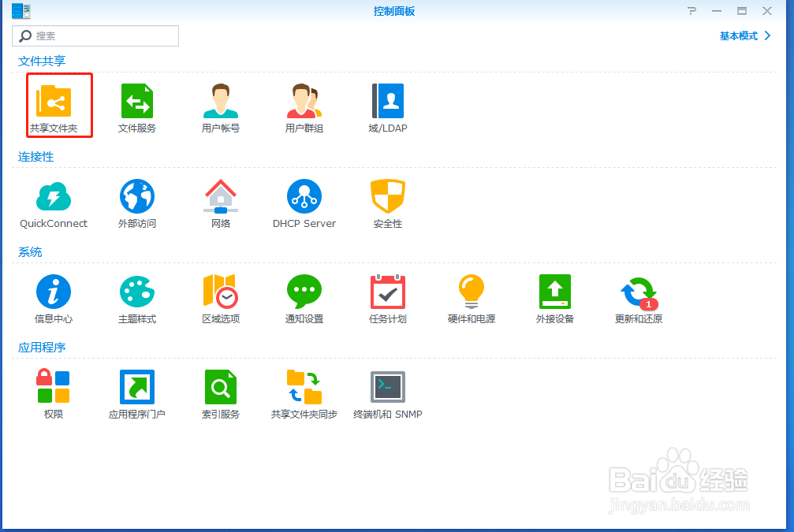Click the 控制面板 window title
This screenshot has height=532, width=794.
pyautogui.click(x=394, y=11)
